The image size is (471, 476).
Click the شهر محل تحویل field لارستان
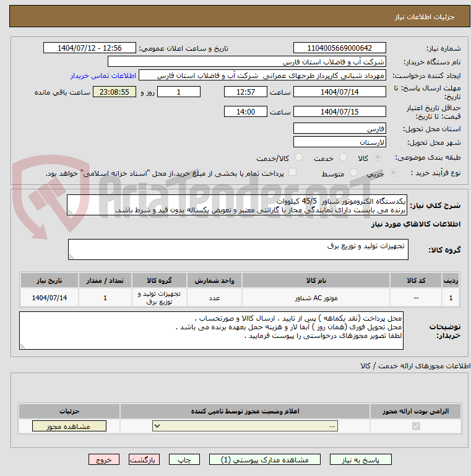click(340, 142)
